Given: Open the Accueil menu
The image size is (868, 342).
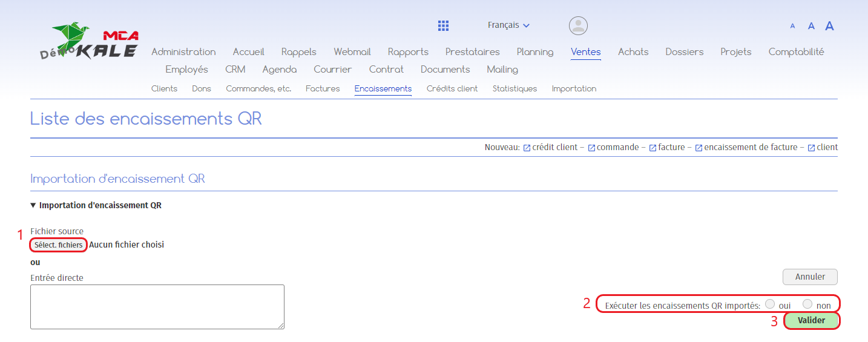Looking at the screenshot, I should pyautogui.click(x=248, y=52).
